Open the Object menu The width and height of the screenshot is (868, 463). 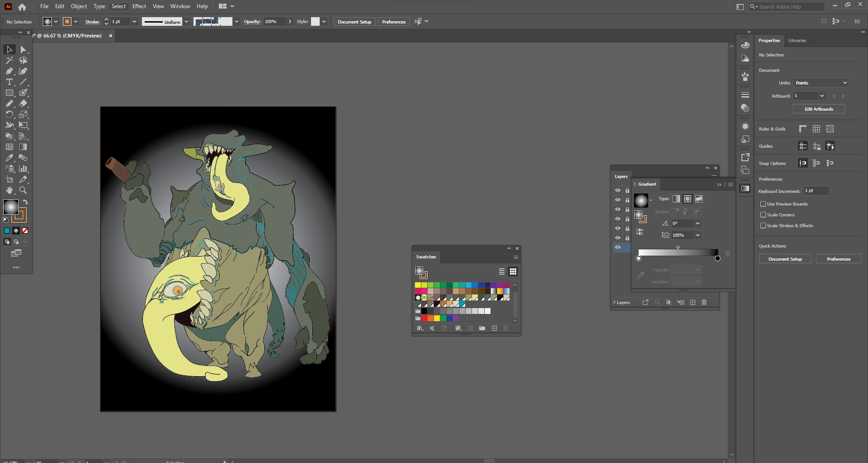(x=79, y=6)
